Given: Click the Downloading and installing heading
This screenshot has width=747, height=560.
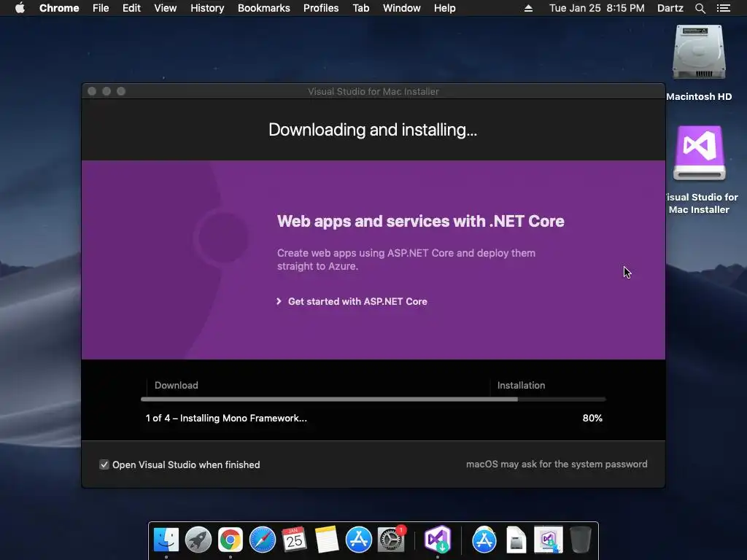Looking at the screenshot, I should click(x=373, y=130).
